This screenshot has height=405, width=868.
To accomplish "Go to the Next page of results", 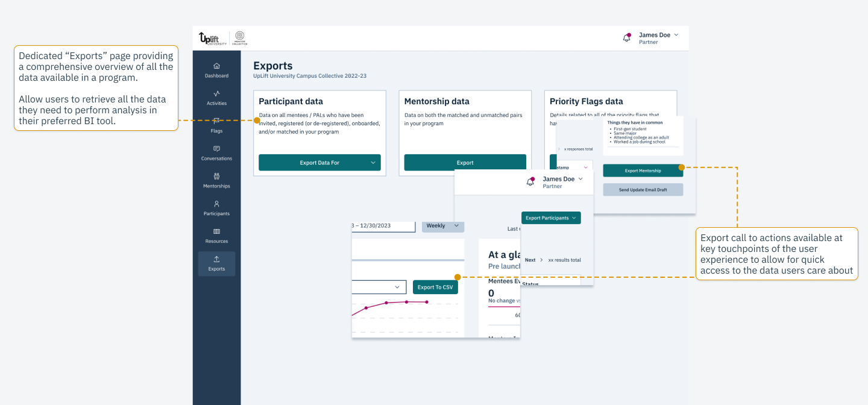I will pos(530,260).
